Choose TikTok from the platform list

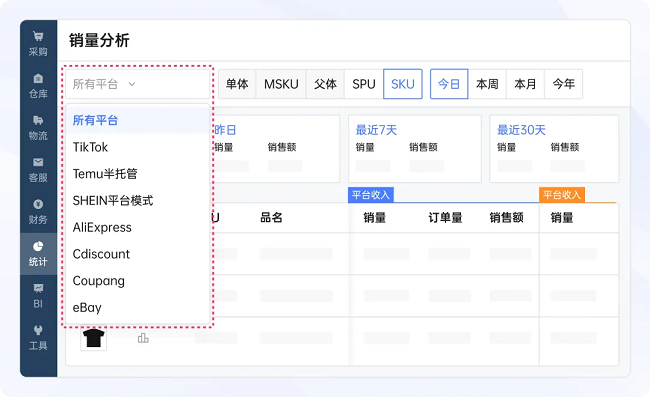pyautogui.click(x=138, y=147)
